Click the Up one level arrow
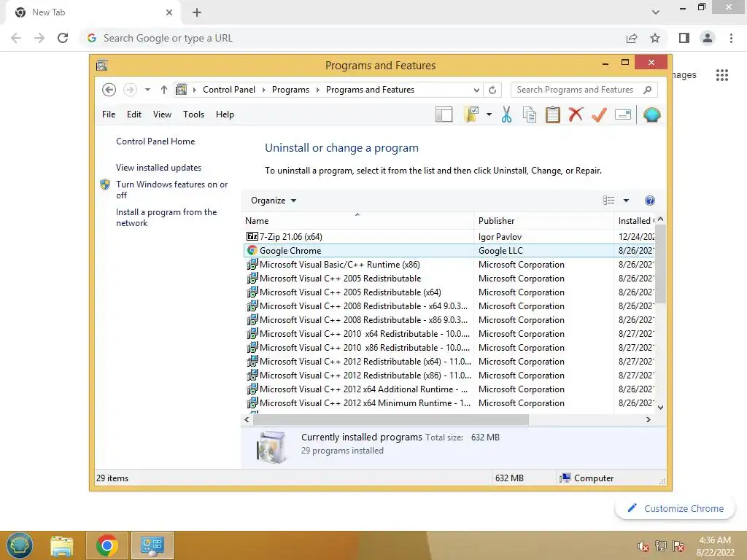The image size is (747, 560). 164,90
